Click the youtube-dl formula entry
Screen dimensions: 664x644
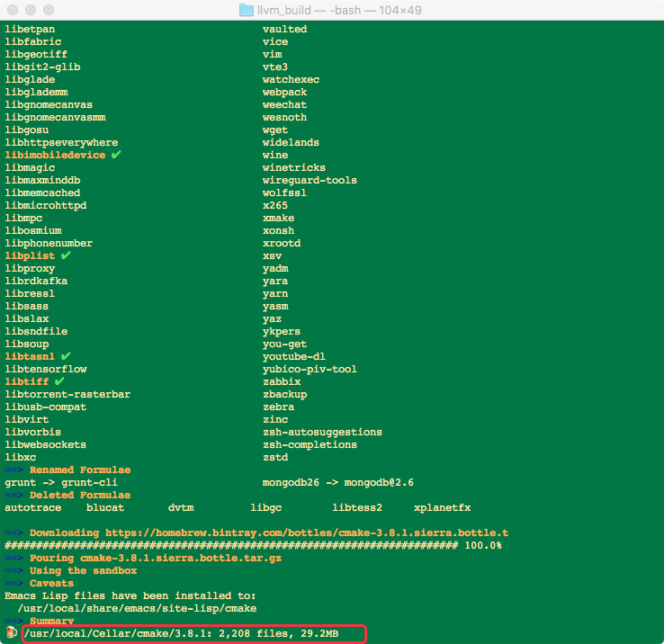coord(294,356)
